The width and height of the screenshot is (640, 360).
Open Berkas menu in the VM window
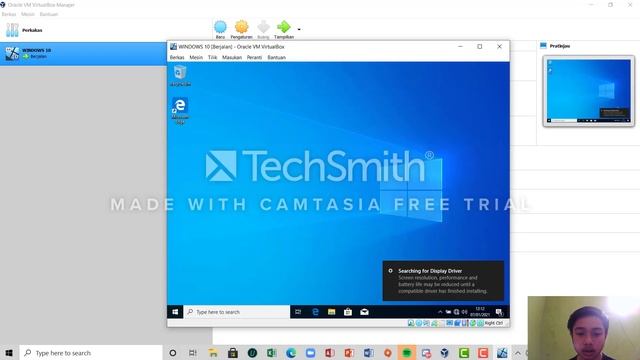click(x=177, y=58)
